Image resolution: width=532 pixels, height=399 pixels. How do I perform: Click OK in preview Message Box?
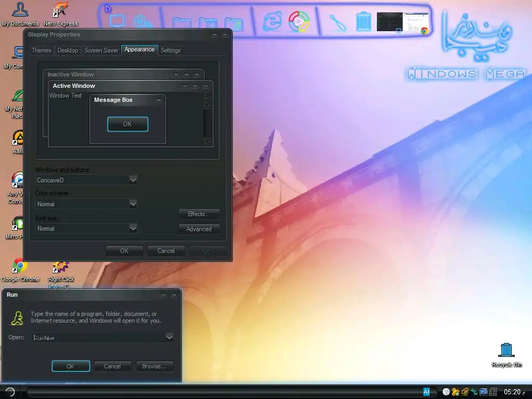[128, 124]
